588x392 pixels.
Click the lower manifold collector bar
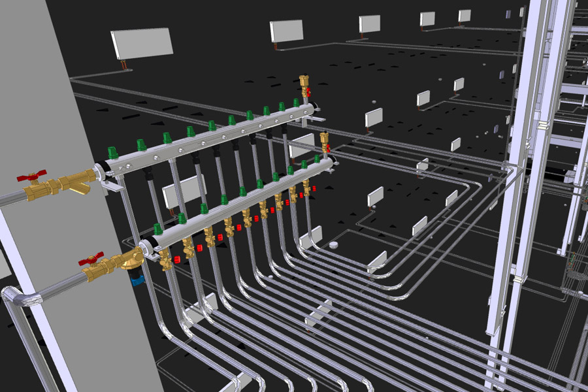242,203
